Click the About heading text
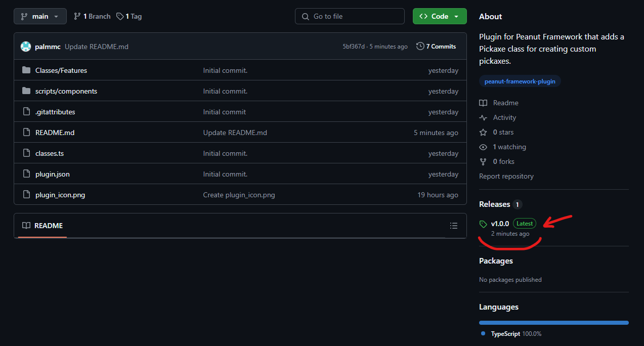 (x=491, y=17)
